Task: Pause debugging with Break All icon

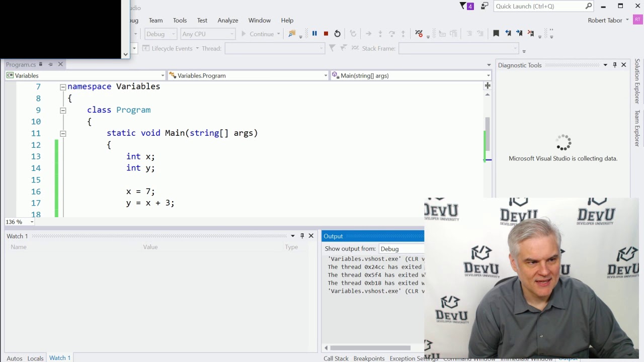Action: (x=314, y=34)
